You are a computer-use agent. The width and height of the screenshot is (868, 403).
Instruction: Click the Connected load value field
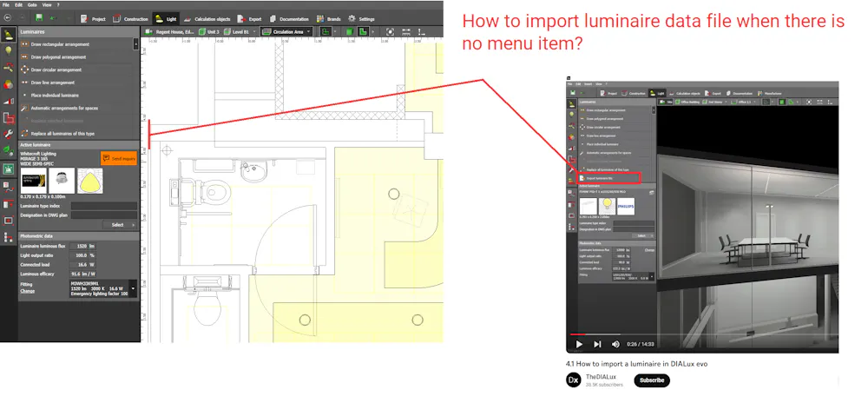(82, 265)
